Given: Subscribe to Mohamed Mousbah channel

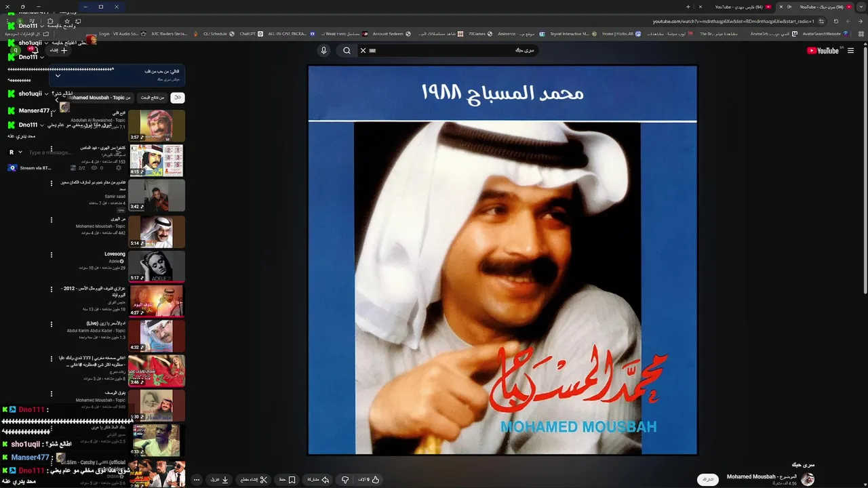Looking at the screenshot, I should (708, 479).
